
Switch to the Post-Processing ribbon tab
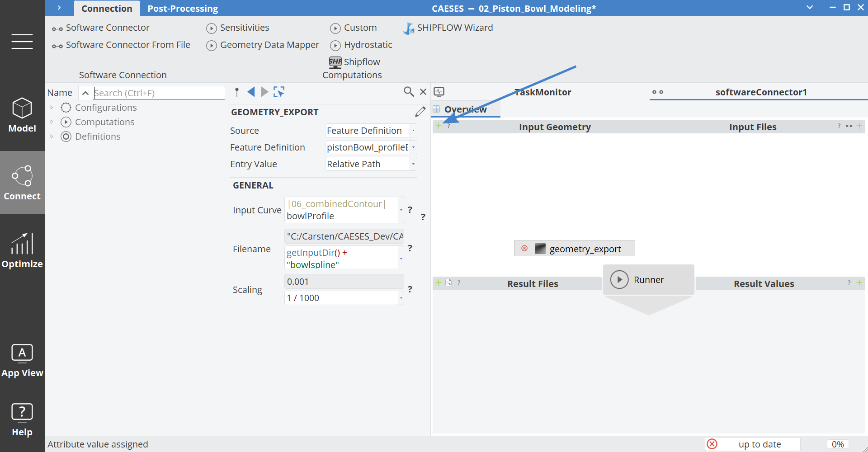(183, 9)
